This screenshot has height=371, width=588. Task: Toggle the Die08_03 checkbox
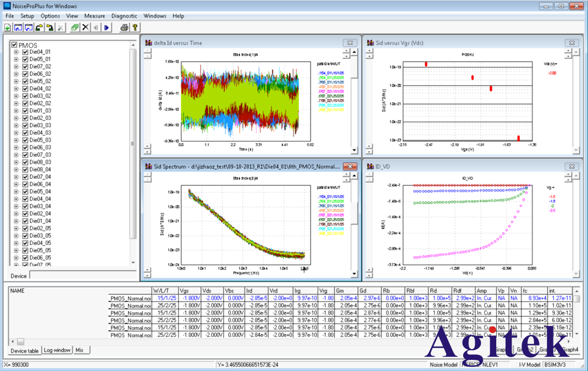25,162
